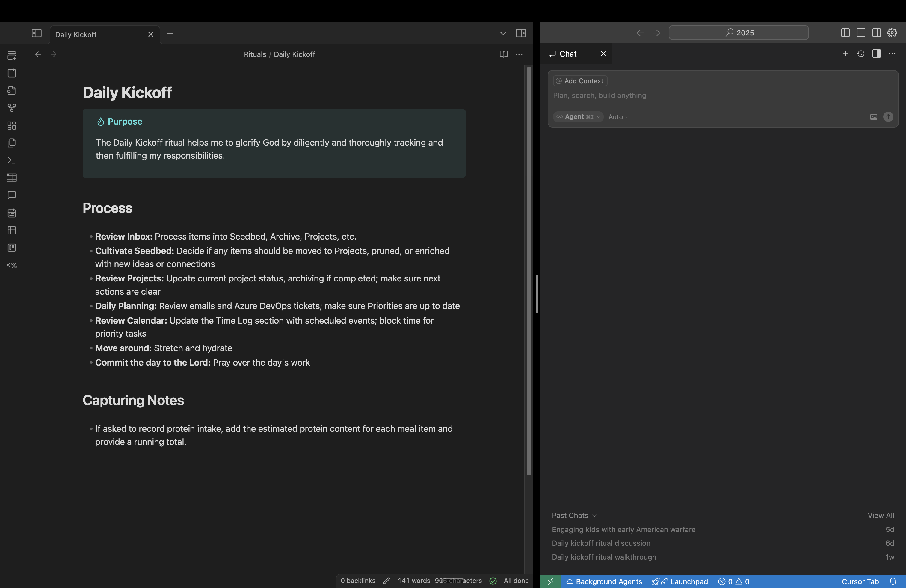Image resolution: width=906 pixels, height=588 pixels.
Task: Go back in Cursor window navigation
Action: [640, 33]
